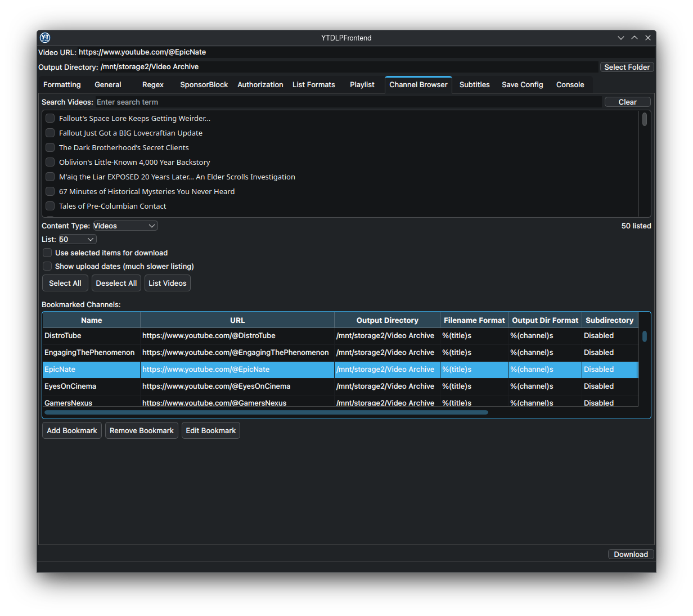Select the M'aiq the Liar EXPOSED video checkbox

[x=50, y=177]
